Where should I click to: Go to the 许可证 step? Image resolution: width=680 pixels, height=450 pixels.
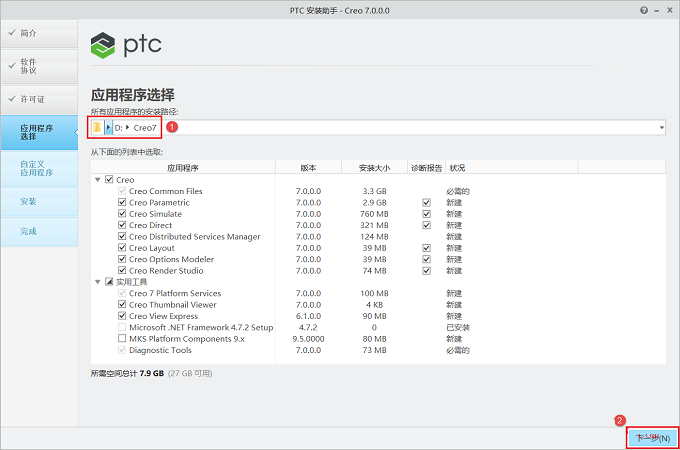(x=39, y=99)
